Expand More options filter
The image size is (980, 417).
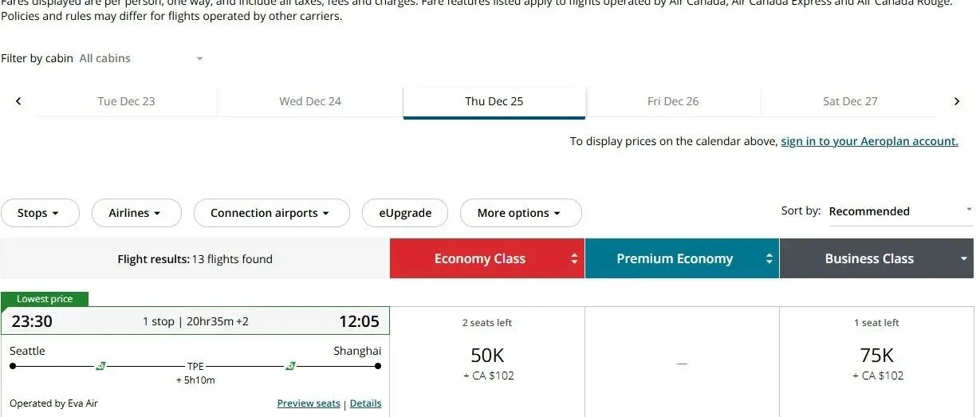point(520,213)
